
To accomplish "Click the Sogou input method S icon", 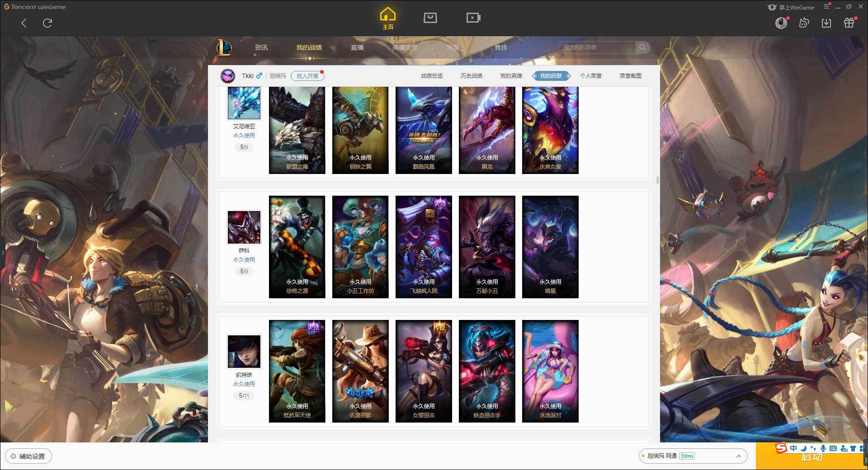I will click(782, 448).
